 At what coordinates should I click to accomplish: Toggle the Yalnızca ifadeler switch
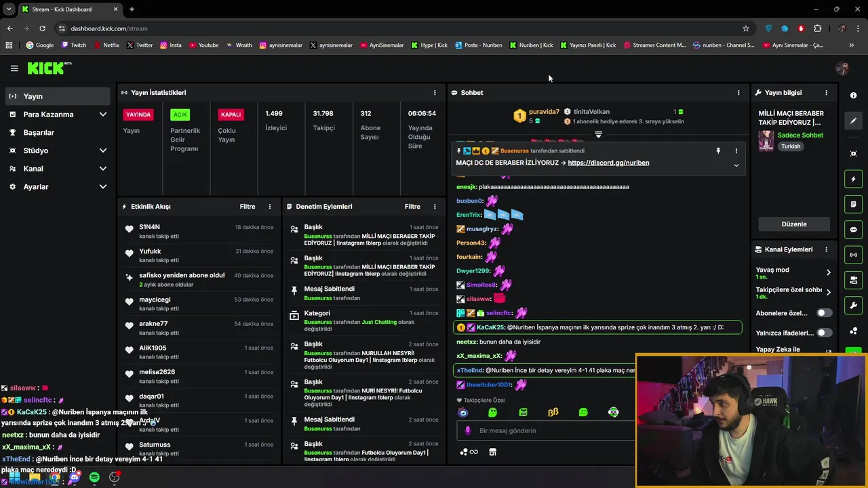click(824, 333)
